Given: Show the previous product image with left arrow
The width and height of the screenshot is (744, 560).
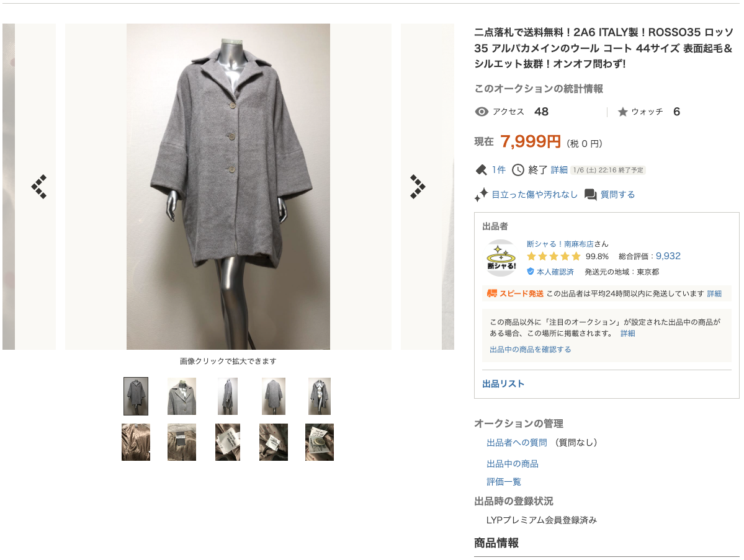Looking at the screenshot, I should [39, 186].
